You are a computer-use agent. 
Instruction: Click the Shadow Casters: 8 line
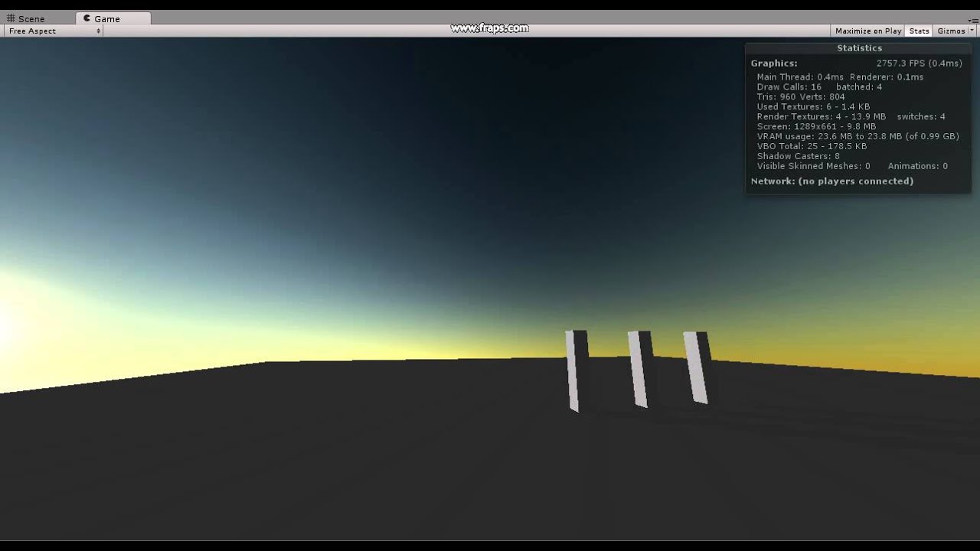coord(798,156)
